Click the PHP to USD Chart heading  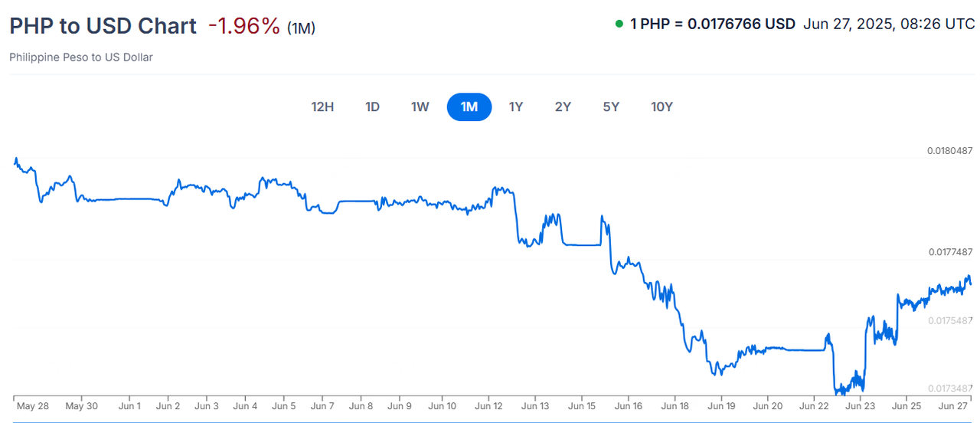pos(103,25)
